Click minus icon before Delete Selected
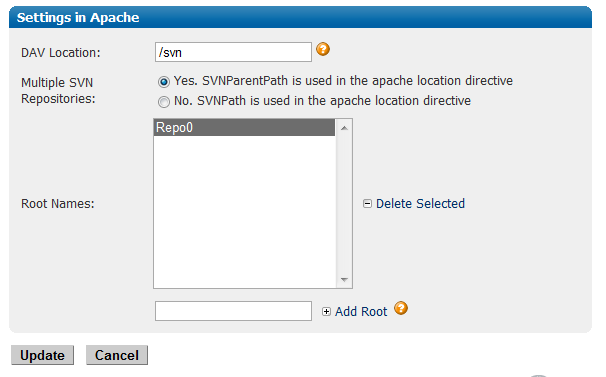The width and height of the screenshot is (606, 377). click(367, 204)
